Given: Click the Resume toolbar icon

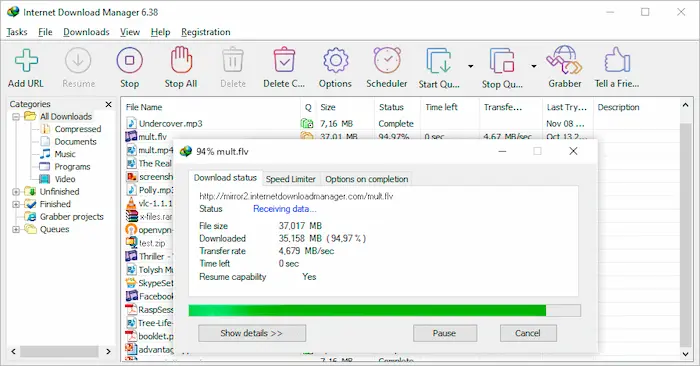Looking at the screenshot, I should (x=78, y=61).
